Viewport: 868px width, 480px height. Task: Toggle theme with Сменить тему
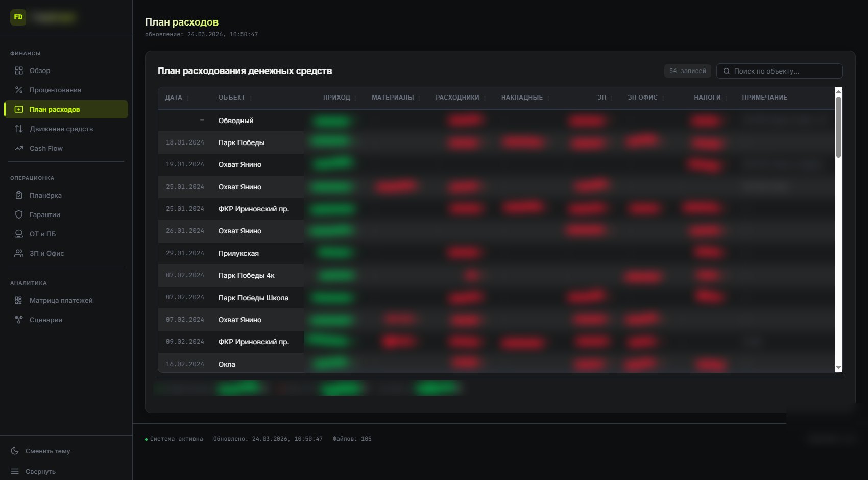click(x=41, y=451)
